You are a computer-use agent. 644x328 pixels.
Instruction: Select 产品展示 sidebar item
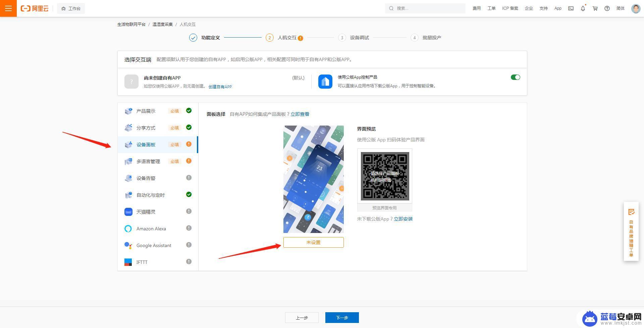point(158,111)
